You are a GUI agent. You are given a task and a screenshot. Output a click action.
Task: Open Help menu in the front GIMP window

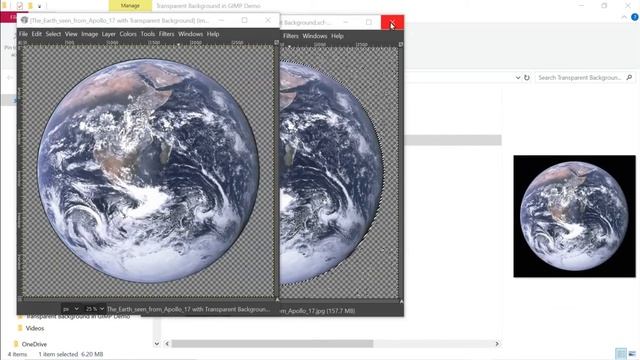tap(213, 34)
